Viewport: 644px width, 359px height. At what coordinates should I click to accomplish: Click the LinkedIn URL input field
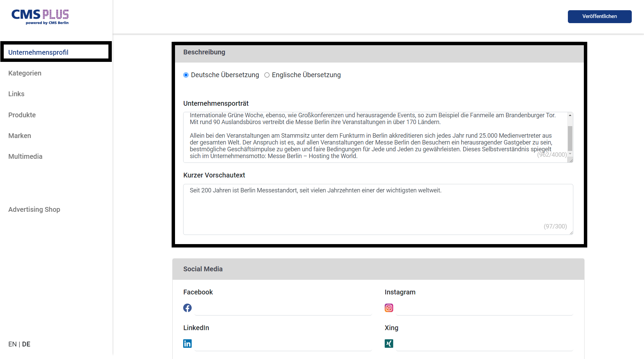(283, 344)
